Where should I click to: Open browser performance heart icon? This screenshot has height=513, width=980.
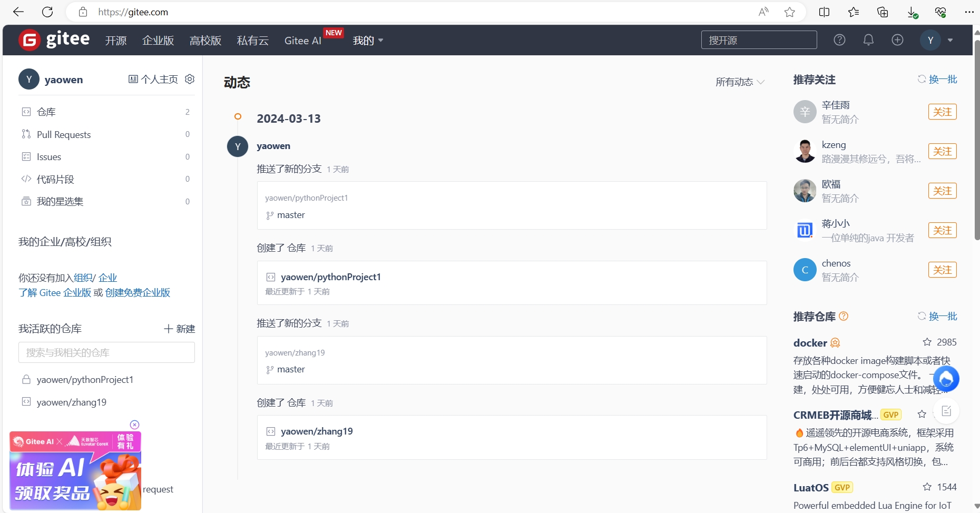click(940, 12)
